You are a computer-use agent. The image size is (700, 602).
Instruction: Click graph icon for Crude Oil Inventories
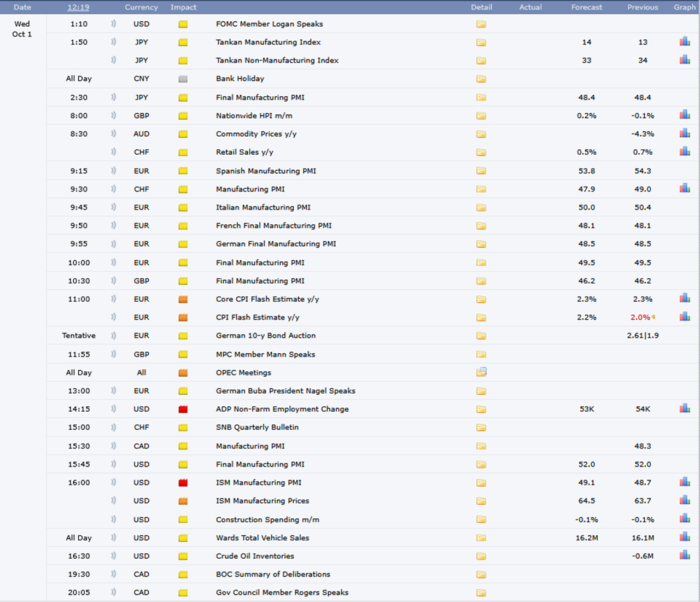pos(685,556)
